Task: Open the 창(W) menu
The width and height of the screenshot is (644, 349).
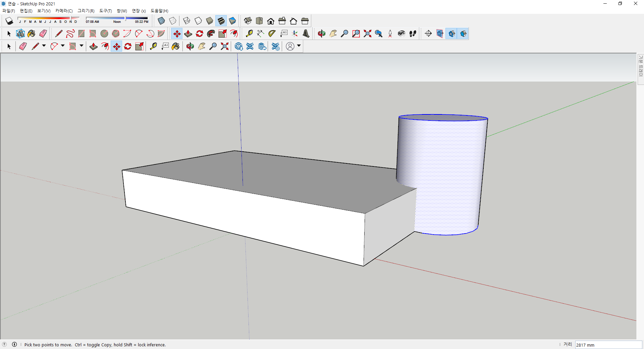Action: (x=122, y=11)
